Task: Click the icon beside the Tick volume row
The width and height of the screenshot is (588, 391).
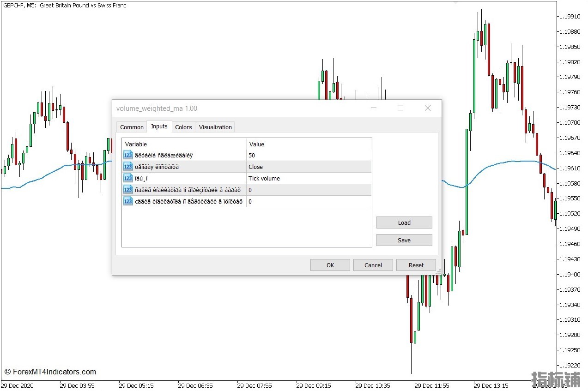Action: click(128, 178)
